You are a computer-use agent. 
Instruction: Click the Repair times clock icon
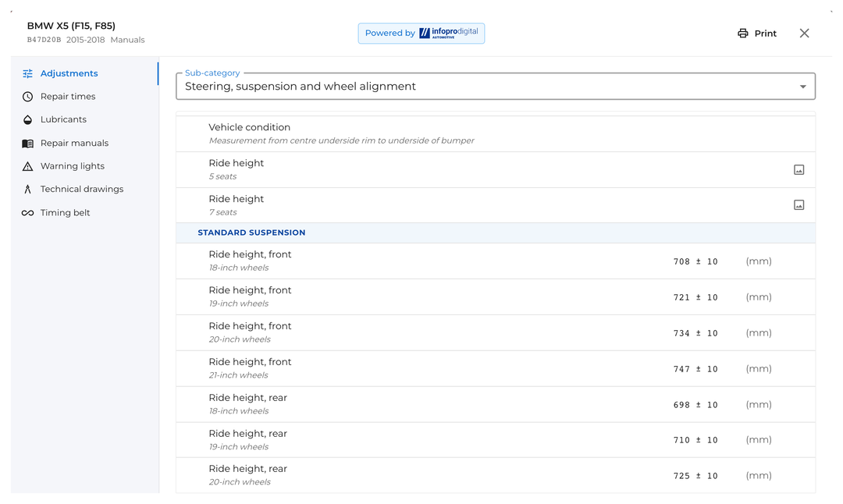pos(27,97)
